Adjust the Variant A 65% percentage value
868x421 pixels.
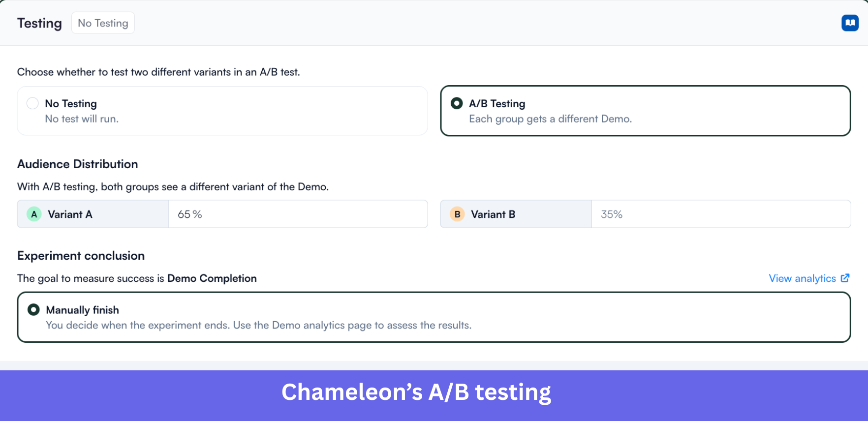pos(298,214)
